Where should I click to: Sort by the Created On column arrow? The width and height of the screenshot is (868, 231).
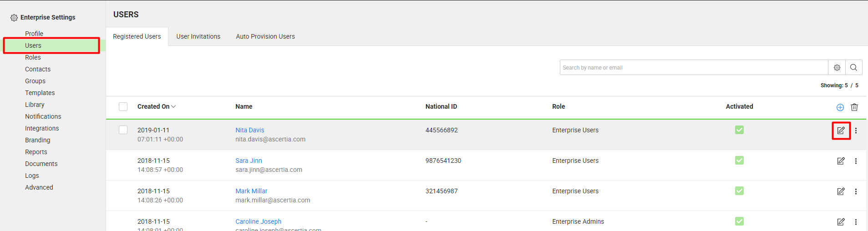(x=173, y=106)
